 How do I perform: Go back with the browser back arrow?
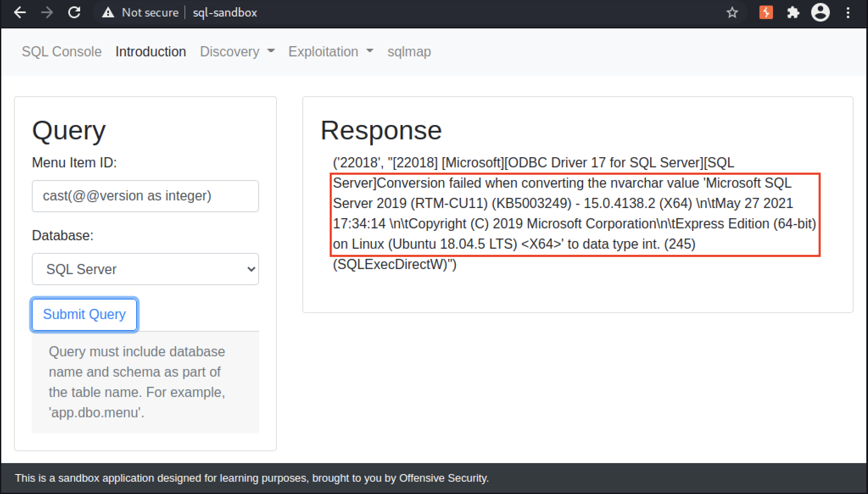(20, 13)
